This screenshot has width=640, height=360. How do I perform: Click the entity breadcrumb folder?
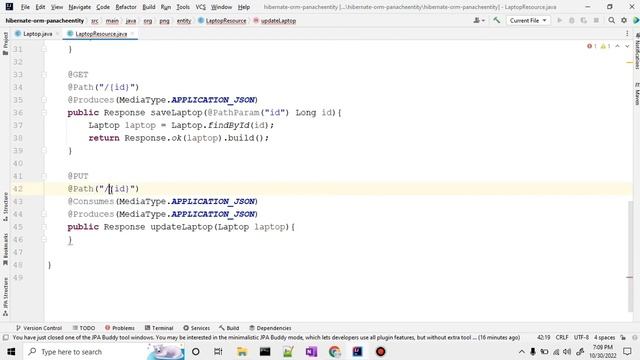pyautogui.click(x=184, y=20)
